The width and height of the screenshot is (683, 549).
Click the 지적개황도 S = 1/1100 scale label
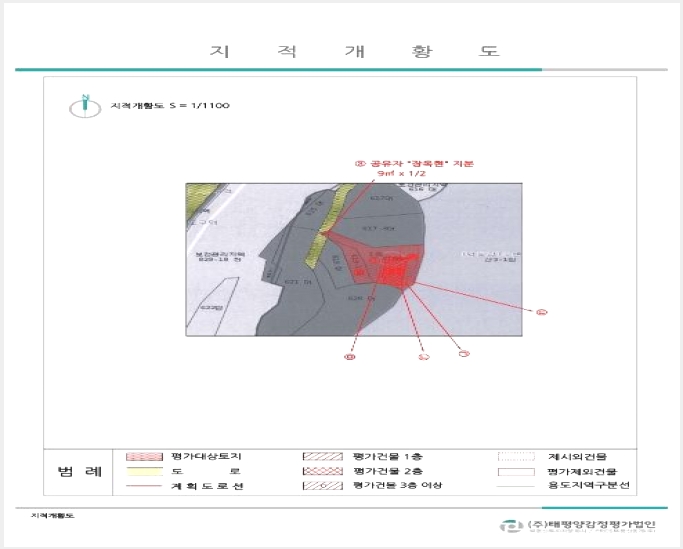pos(170,105)
